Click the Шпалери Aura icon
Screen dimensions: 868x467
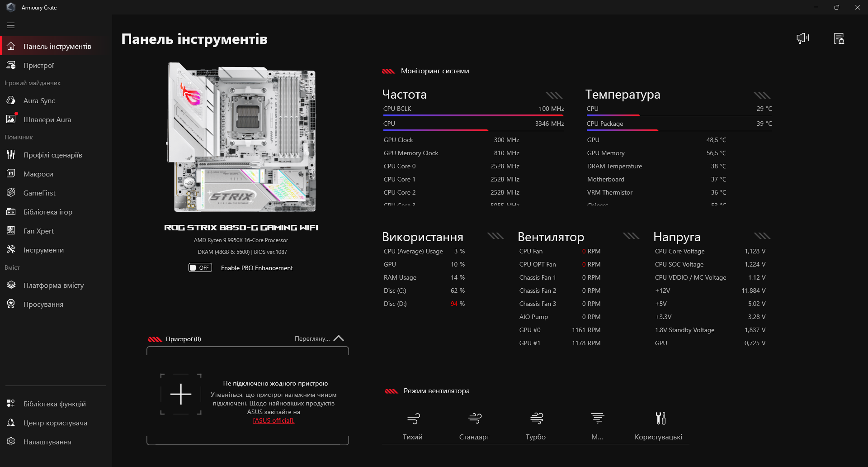pyautogui.click(x=11, y=119)
